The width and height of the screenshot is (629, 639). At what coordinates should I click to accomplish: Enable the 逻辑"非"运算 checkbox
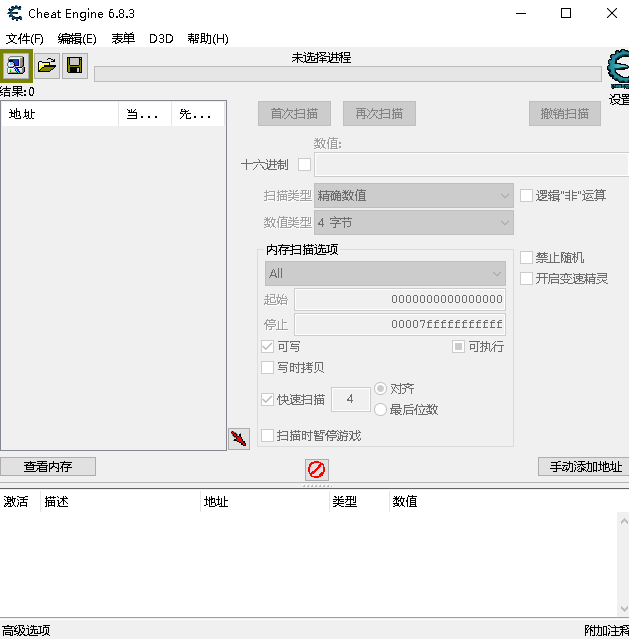pyautogui.click(x=526, y=196)
